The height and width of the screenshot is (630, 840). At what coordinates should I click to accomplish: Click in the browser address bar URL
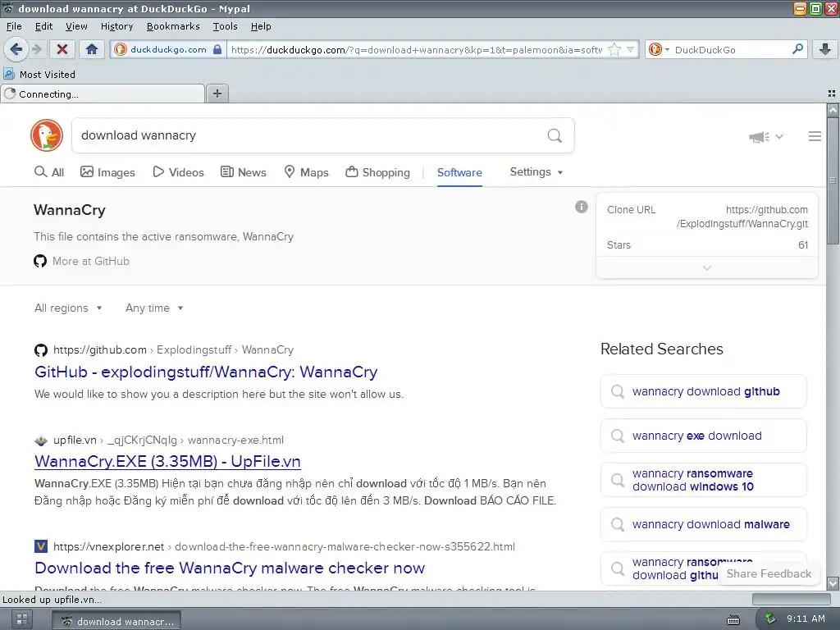pyautogui.click(x=417, y=50)
